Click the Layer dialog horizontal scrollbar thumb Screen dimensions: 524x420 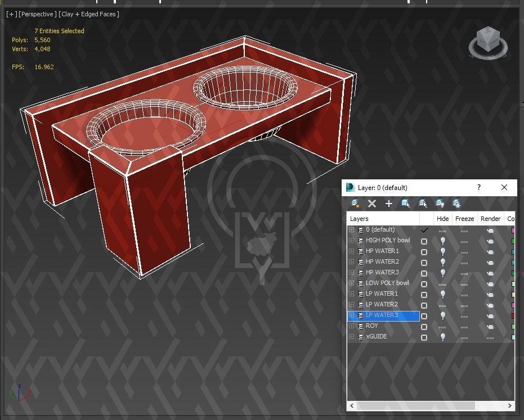pos(416,405)
